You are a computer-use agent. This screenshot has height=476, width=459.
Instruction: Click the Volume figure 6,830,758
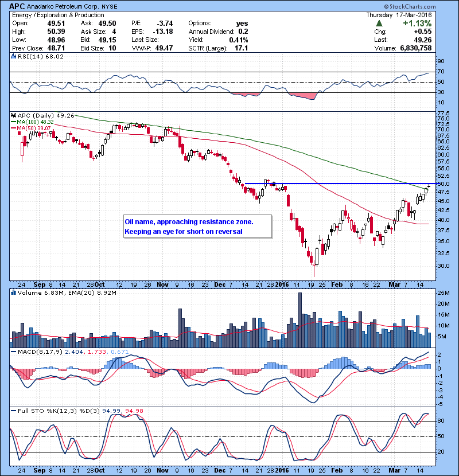tap(416, 48)
